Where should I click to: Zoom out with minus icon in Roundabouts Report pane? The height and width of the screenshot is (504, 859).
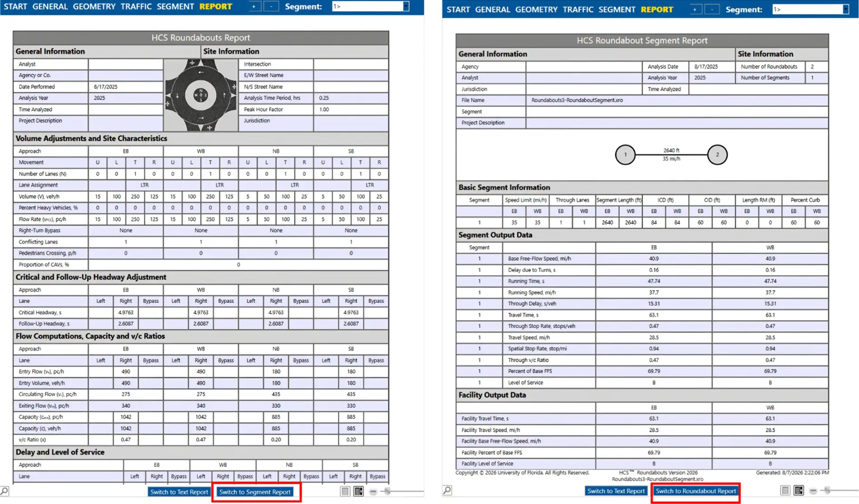tap(373, 492)
